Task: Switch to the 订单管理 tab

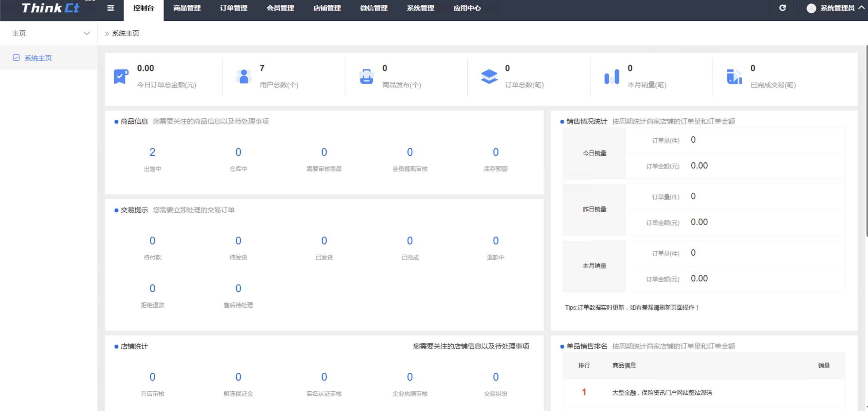Action: pyautogui.click(x=234, y=8)
